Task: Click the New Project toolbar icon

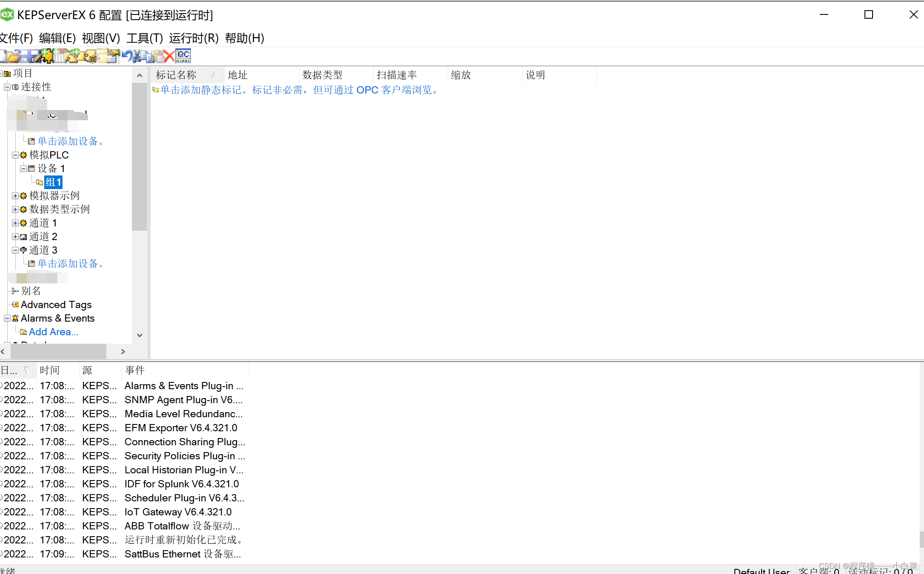Action: tap(6, 56)
